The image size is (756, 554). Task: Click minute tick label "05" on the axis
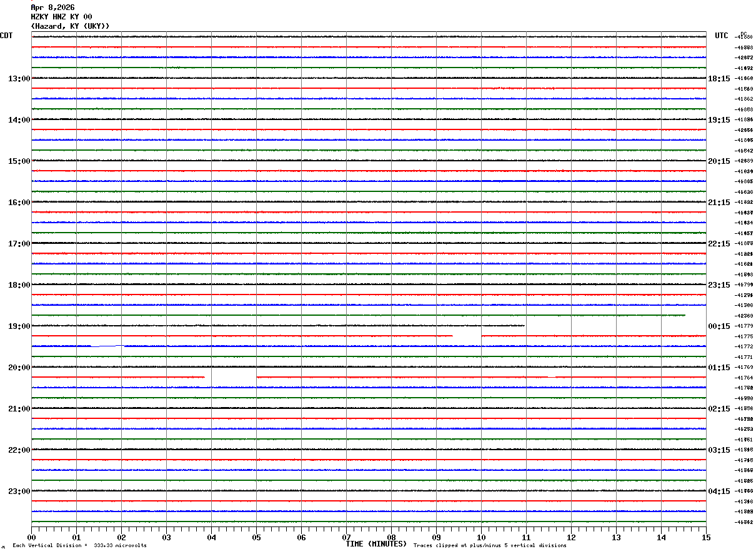point(256,537)
